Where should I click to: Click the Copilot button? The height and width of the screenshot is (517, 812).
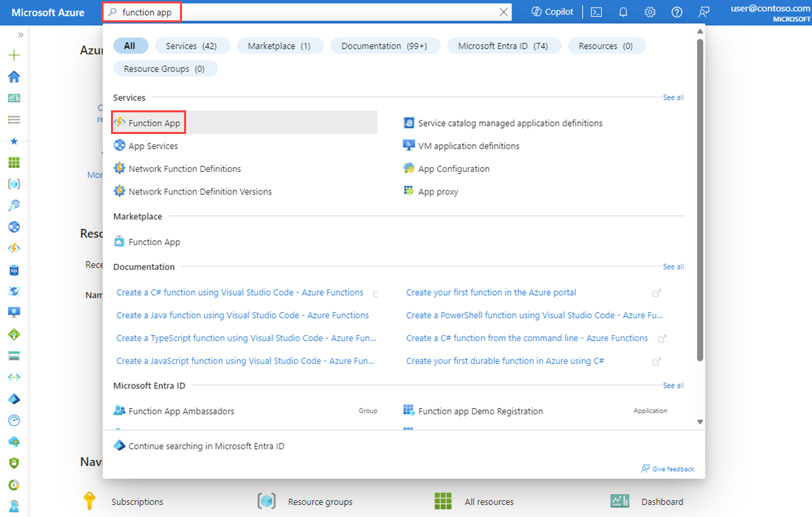(x=552, y=12)
